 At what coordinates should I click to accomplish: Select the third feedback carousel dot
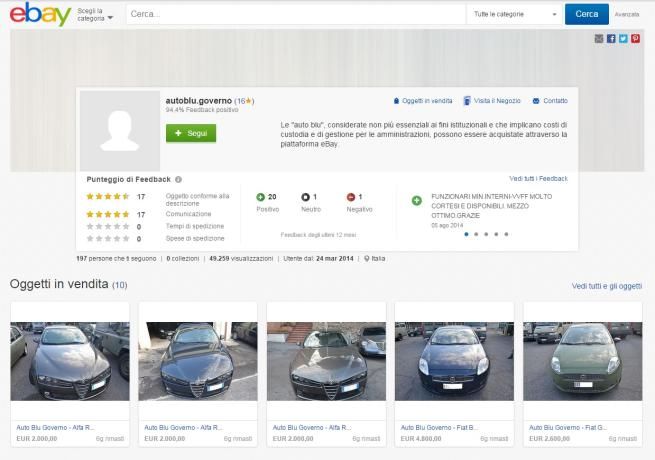click(x=486, y=234)
